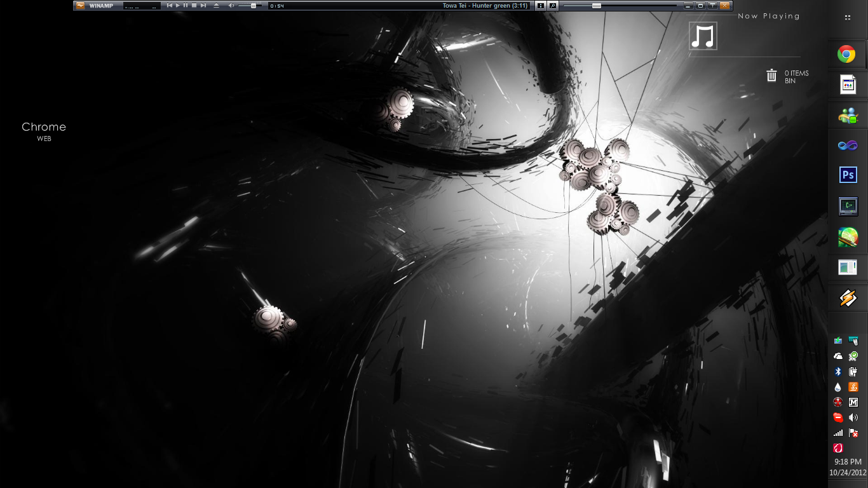Open the SkyDrive cloud tray icon
The image size is (868, 488).
coord(837,356)
